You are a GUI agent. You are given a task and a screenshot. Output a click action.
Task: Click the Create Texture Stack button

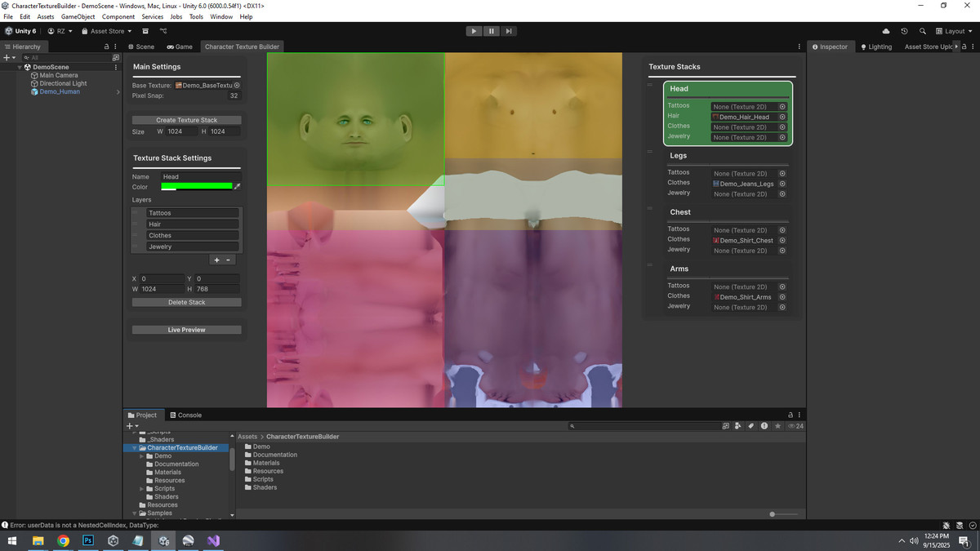(186, 120)
